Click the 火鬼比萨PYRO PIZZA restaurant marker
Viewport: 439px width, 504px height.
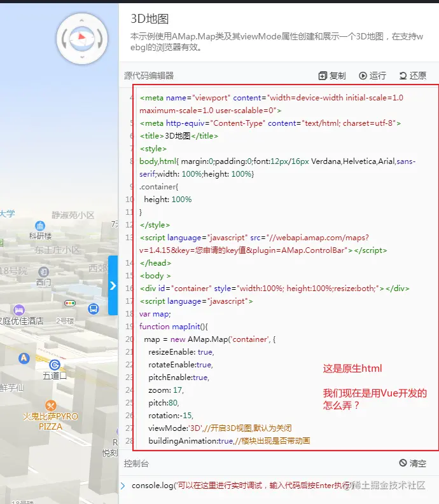tap(51, 405)
